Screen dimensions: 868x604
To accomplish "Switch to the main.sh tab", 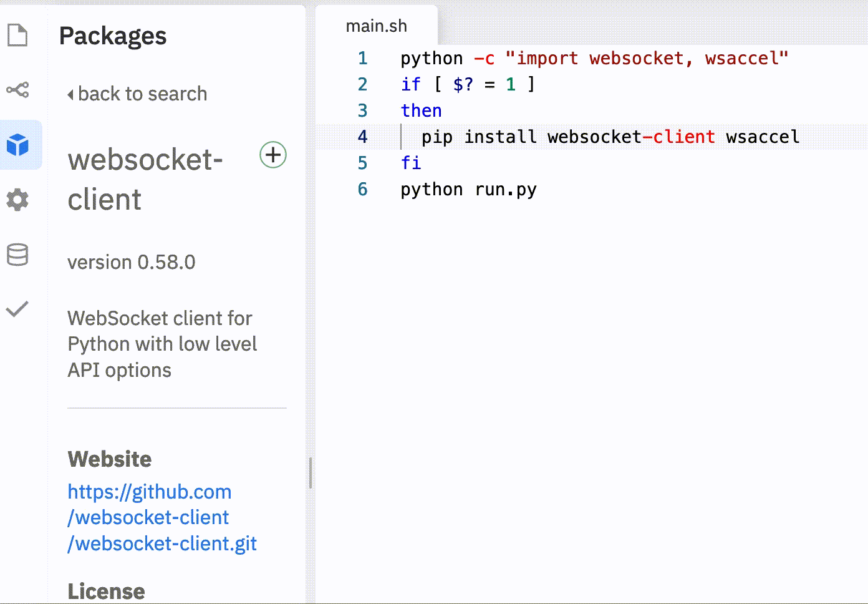I will coord(377,26).
